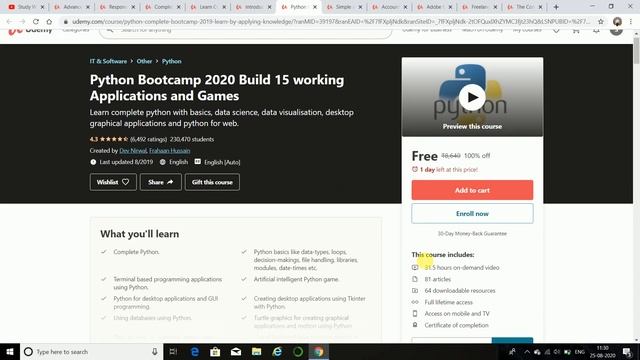Viewport: 640px width, 360px height.
Task: Reload the Udemy page
Action: click(x=36, y=21)
